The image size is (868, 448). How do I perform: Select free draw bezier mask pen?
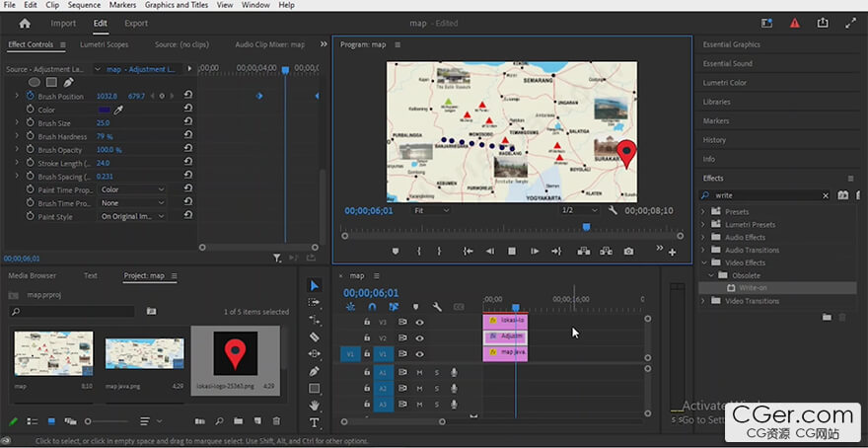[x=68, y=83]
